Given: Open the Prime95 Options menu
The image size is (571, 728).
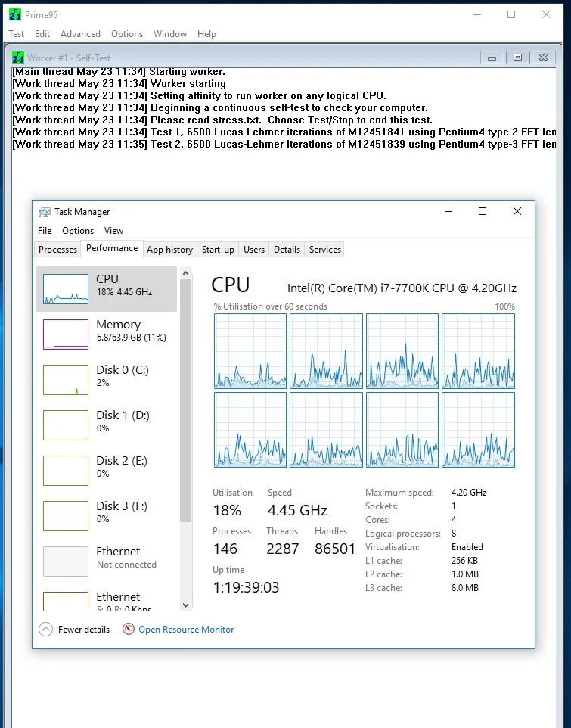Looking at the screenshot, I should [127, 34].
